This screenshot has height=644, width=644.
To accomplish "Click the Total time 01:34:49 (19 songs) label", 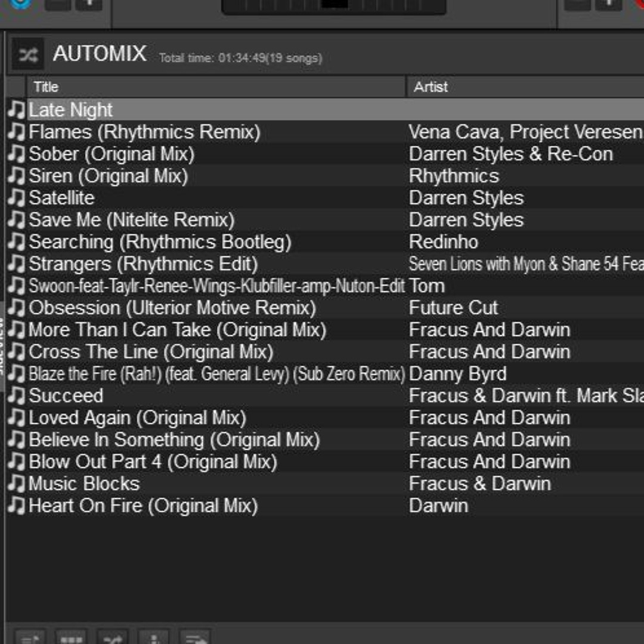I will [x=241, y=58].
